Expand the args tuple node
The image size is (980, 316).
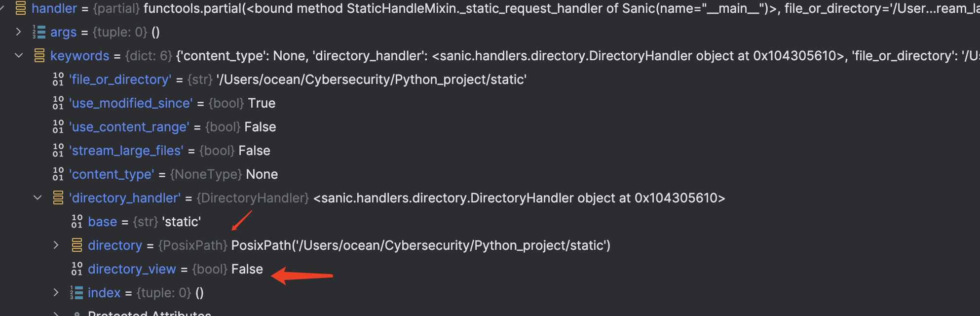click(18, 32)
